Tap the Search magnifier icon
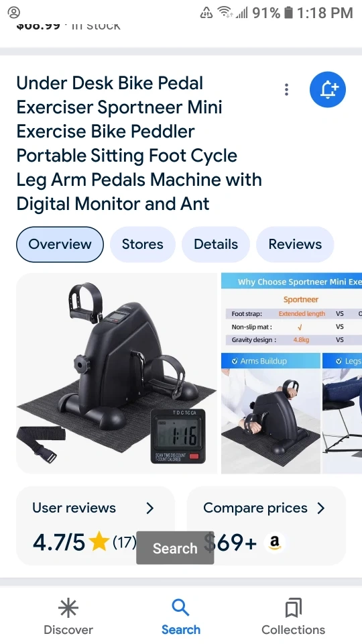Viewport: 362px width, 644px height. pyautogui.click(x=180, y=608)
